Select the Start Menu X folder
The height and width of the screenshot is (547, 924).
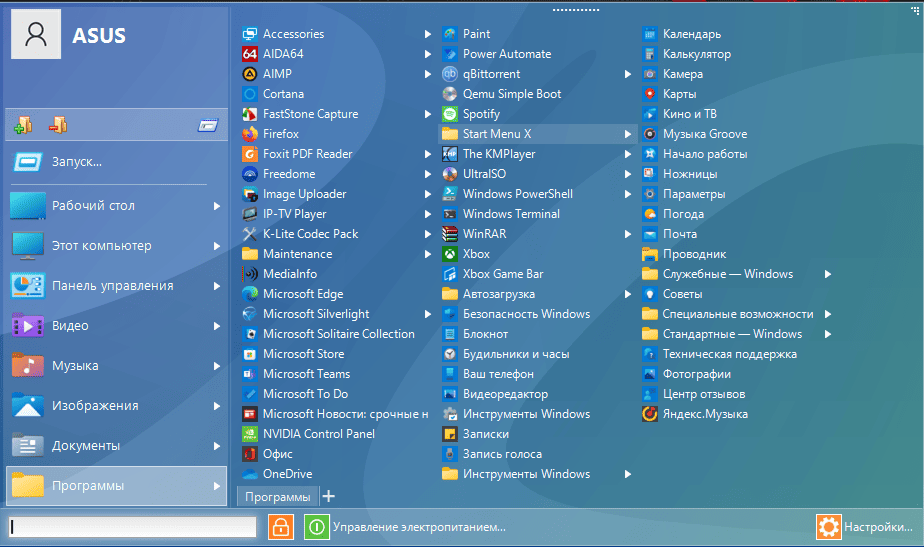[x=538, y=134]
